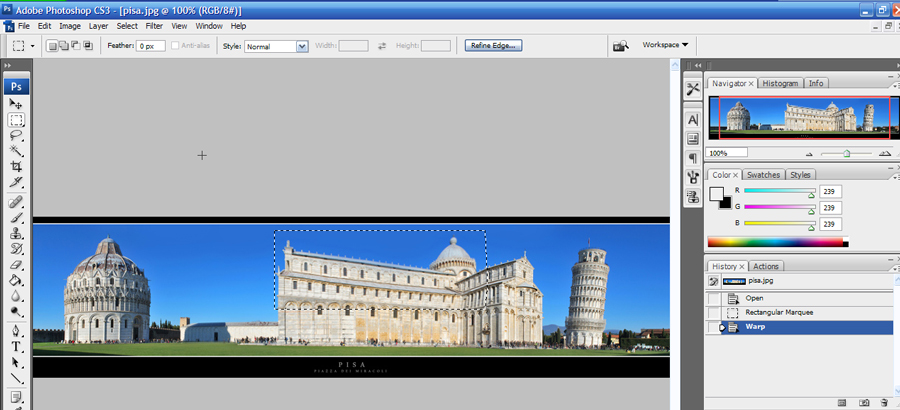The image size is (900, 410).
Task: Open the tool preset picker arrow
Action: tap(32, 46)
